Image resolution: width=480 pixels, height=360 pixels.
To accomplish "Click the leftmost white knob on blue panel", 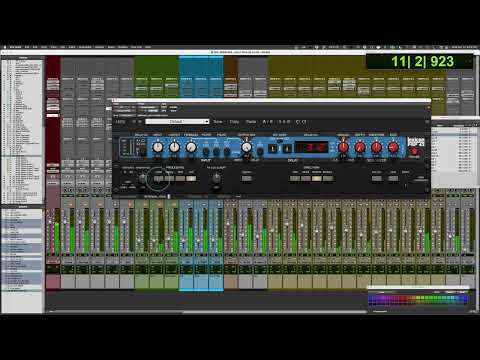I will [x=158, y=147].
